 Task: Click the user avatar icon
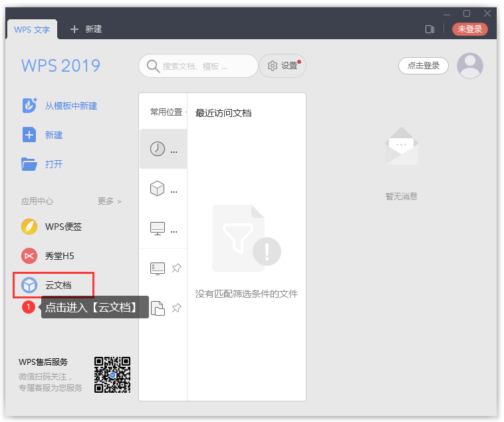point(470,66)
